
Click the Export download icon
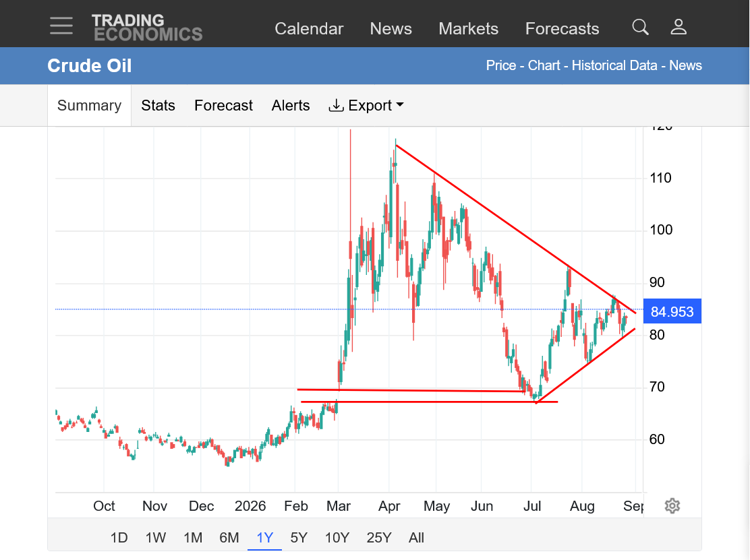337,105
